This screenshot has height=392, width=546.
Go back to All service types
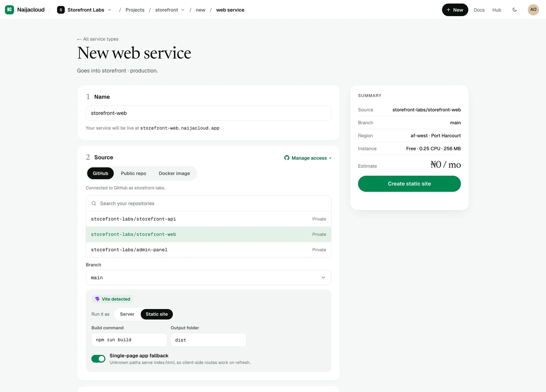[98, 39]
